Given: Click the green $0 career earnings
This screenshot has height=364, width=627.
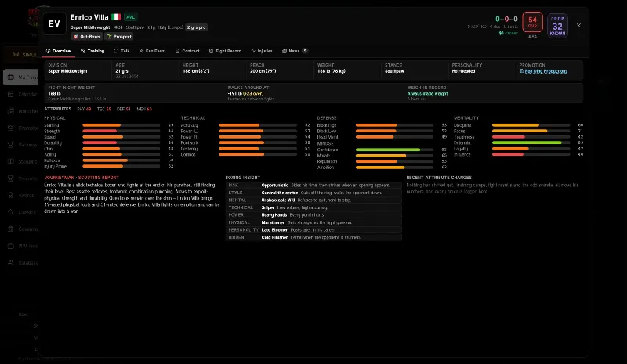Looking at the screenshot, I should pos(508,33).
